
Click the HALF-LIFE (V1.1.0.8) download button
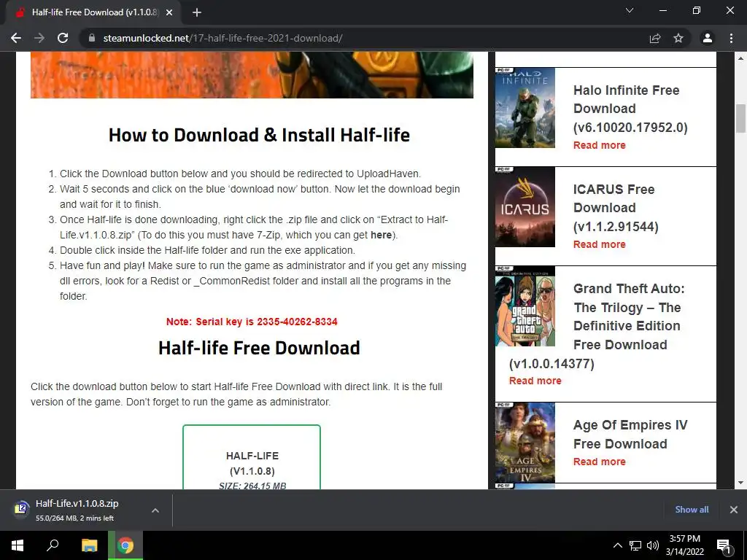click(x=252, y=457)
